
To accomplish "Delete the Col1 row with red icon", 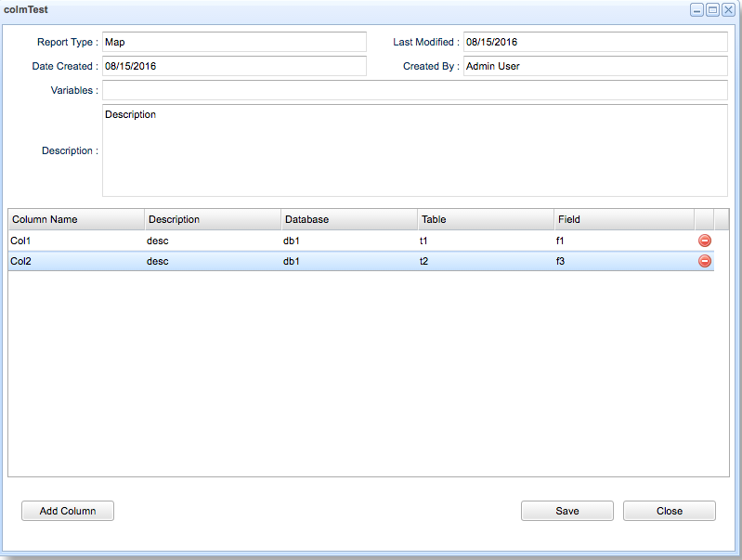I will coord(705,241).
